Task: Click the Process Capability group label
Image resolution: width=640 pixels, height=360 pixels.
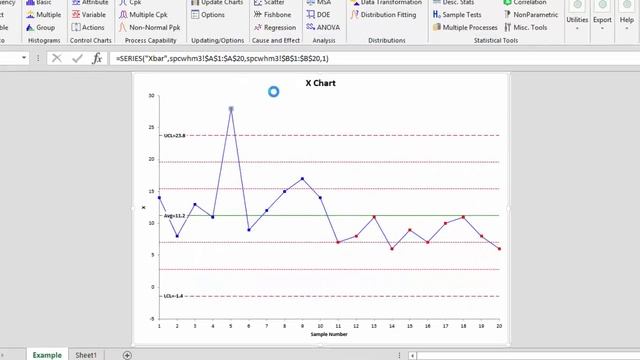Action: tap(151, 40)
